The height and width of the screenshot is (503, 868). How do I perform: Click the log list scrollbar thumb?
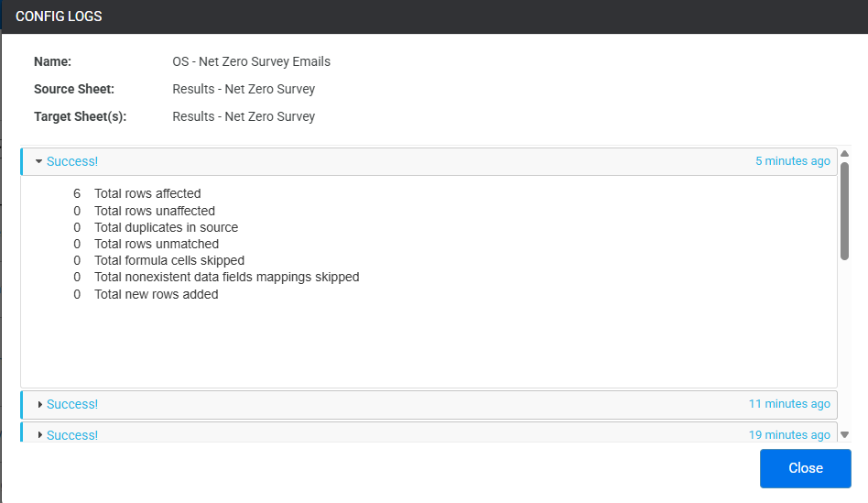(844, 211)
